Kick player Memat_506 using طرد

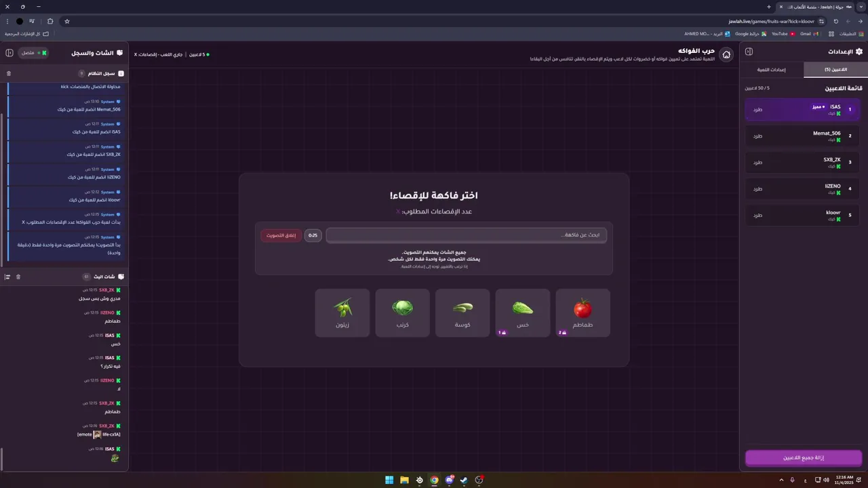point(758,136)
